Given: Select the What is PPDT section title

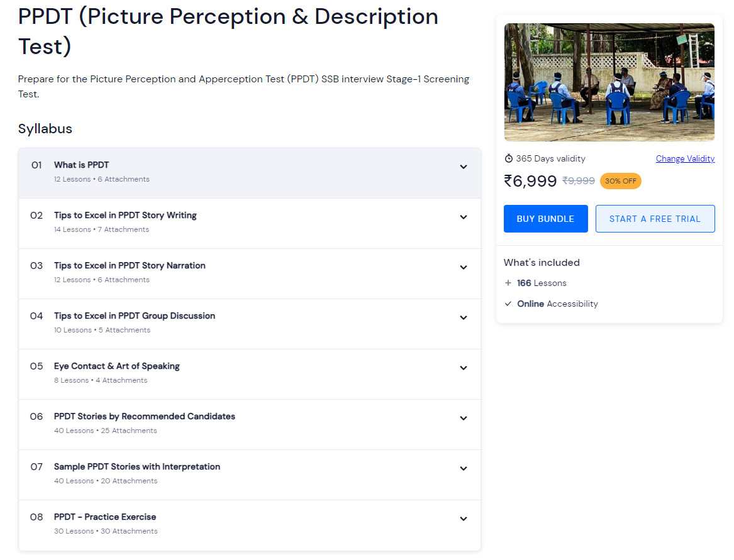Looking at the screenshot, I should point(82,165).
